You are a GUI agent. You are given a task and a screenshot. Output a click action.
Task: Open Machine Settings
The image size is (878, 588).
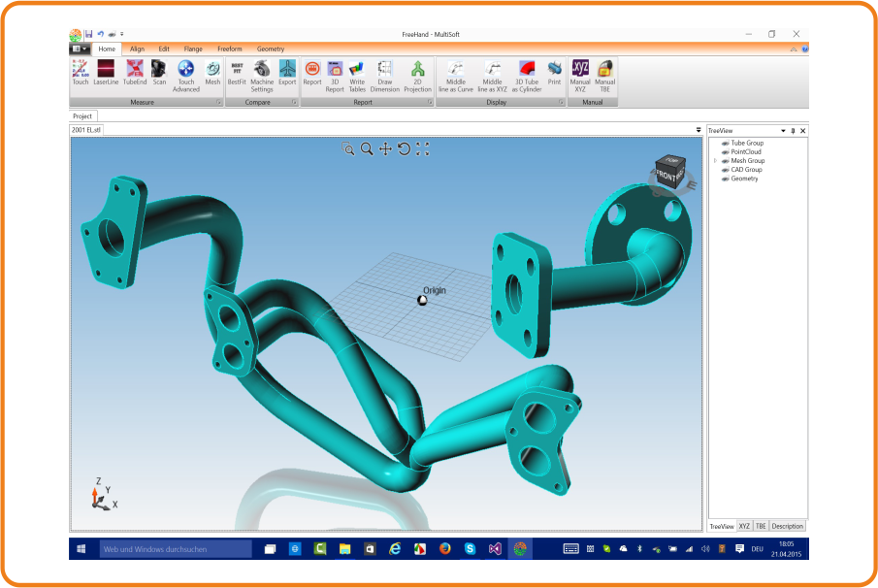pyautogui.click(x=262, y=73)
